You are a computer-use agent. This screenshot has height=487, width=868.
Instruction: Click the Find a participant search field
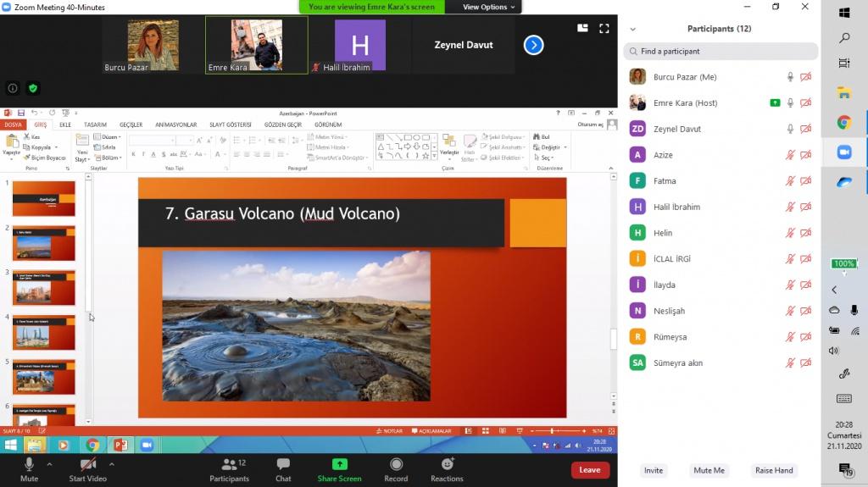(x=721, y=52)
